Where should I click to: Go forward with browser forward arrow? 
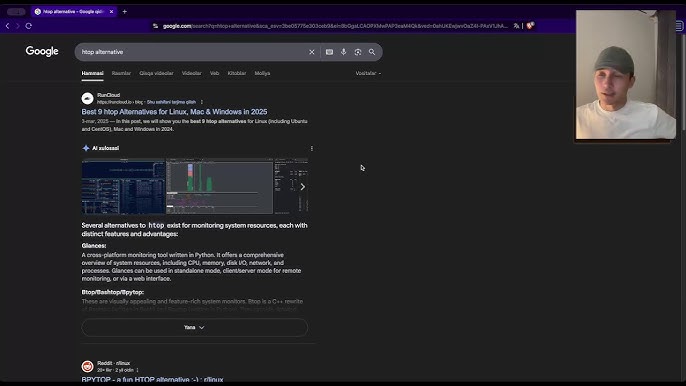click(x=18, y=26)
